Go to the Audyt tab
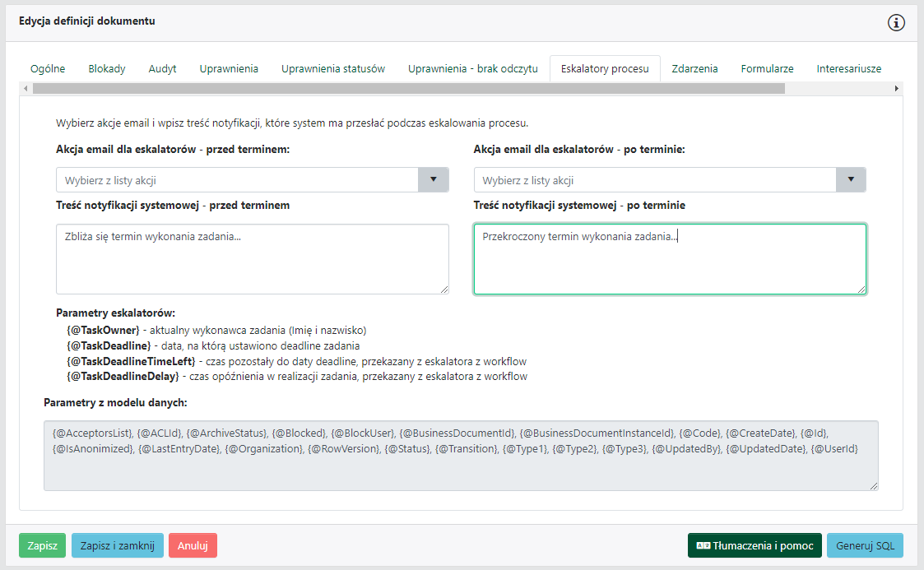This screenshot has width=924, height=570. (162, 69)
